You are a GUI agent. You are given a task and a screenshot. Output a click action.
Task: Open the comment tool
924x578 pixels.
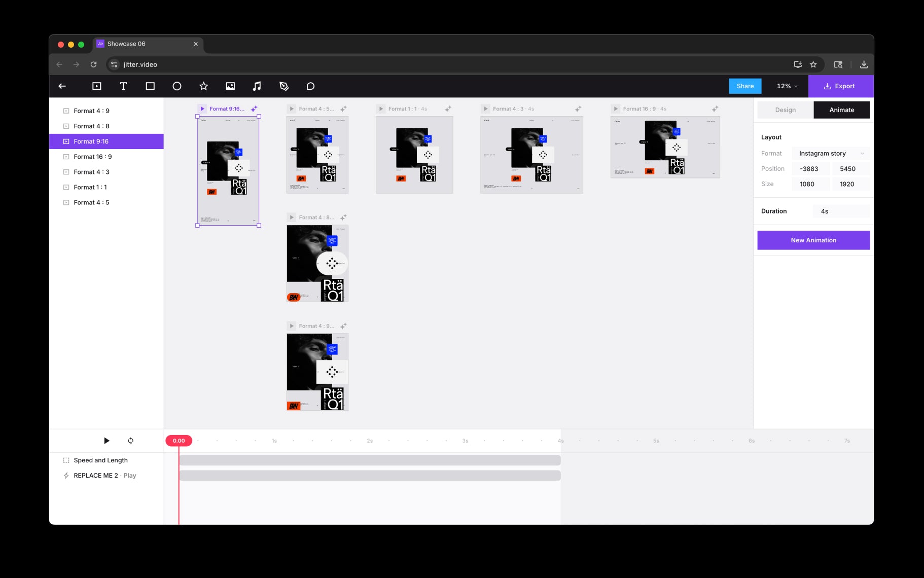(310, 86)
